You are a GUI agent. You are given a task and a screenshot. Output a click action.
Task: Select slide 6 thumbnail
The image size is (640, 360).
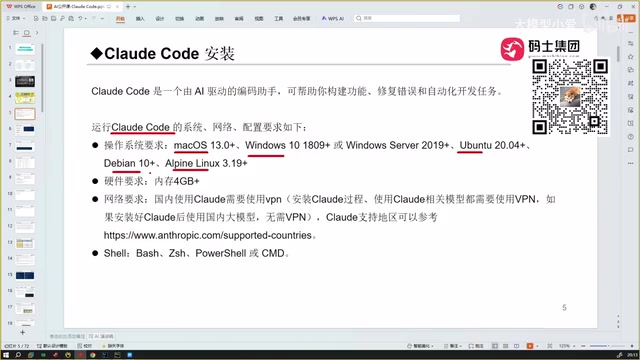pos(25,130)
